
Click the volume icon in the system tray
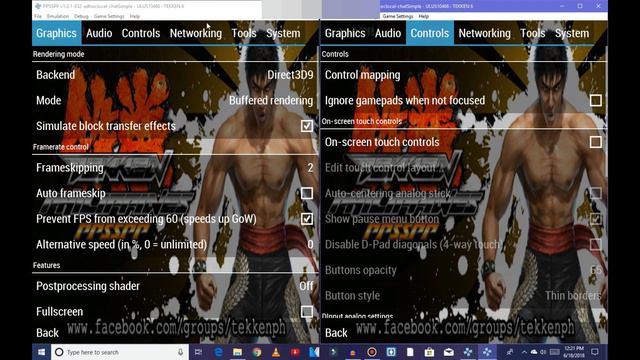click(543, 352)
